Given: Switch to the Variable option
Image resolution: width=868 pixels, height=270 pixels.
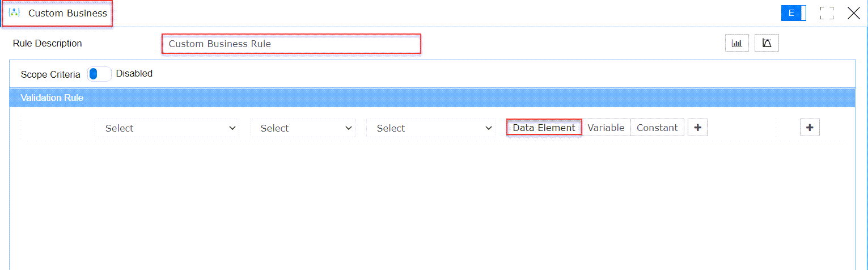Looking at the screenshot, I should 606,128.
